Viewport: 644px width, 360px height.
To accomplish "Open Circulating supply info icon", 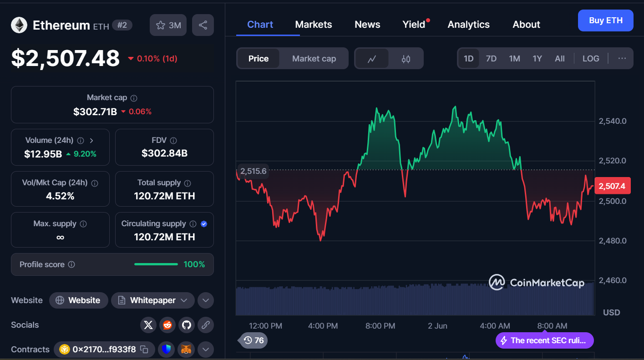I will point(193,224).
